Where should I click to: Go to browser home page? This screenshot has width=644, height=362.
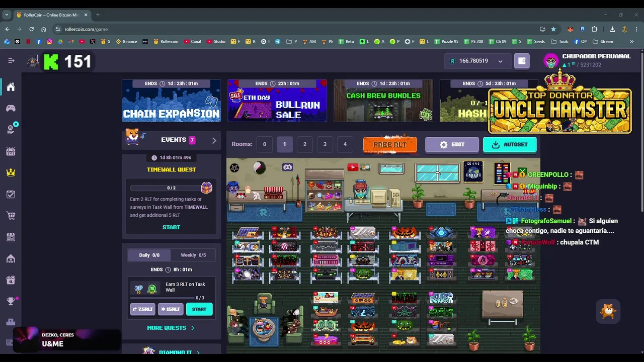click(x=43, y=29)
